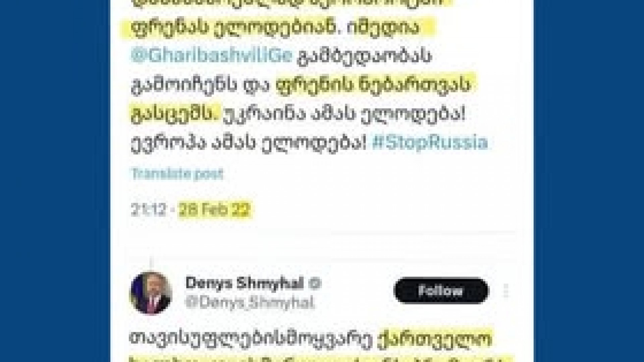Click the highlighted 28 Feb 22 date

215,210
